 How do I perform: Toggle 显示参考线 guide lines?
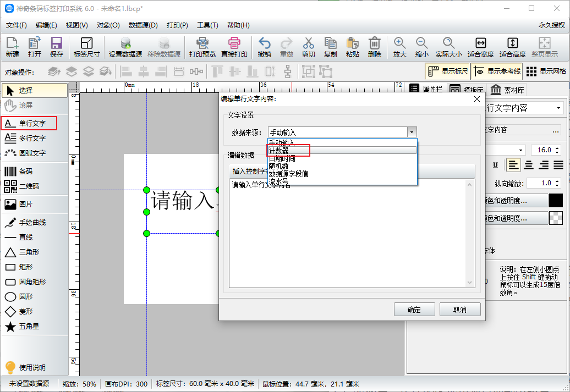(496, 71)
